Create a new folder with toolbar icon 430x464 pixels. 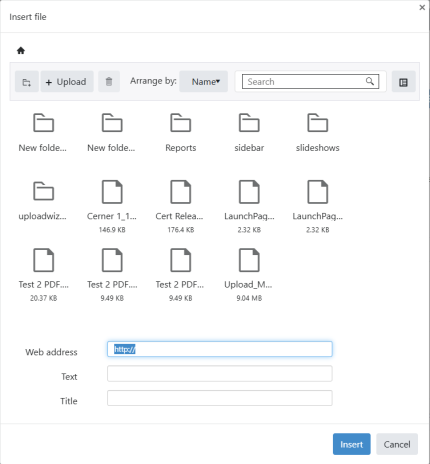click(27, 82)
